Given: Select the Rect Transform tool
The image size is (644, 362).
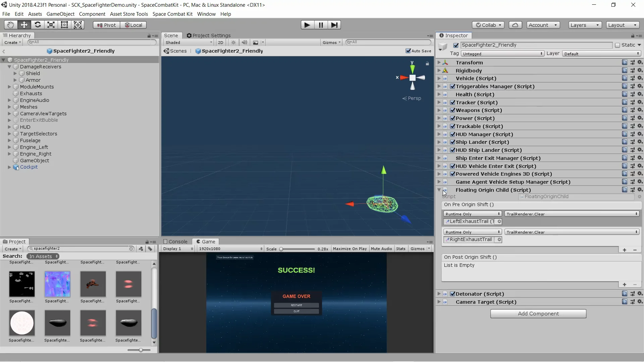Looking at the screenshot, I should (64, 25).
